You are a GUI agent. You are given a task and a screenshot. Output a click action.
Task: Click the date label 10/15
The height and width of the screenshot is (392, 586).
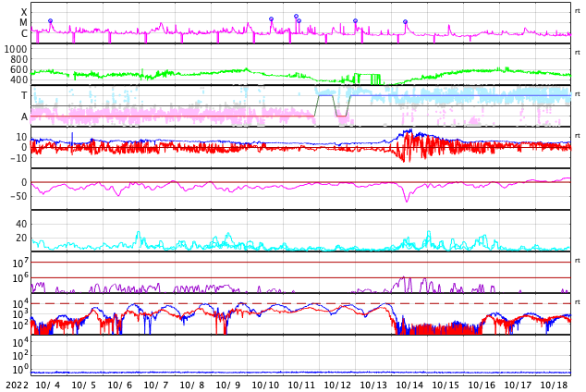pos(446,386)
